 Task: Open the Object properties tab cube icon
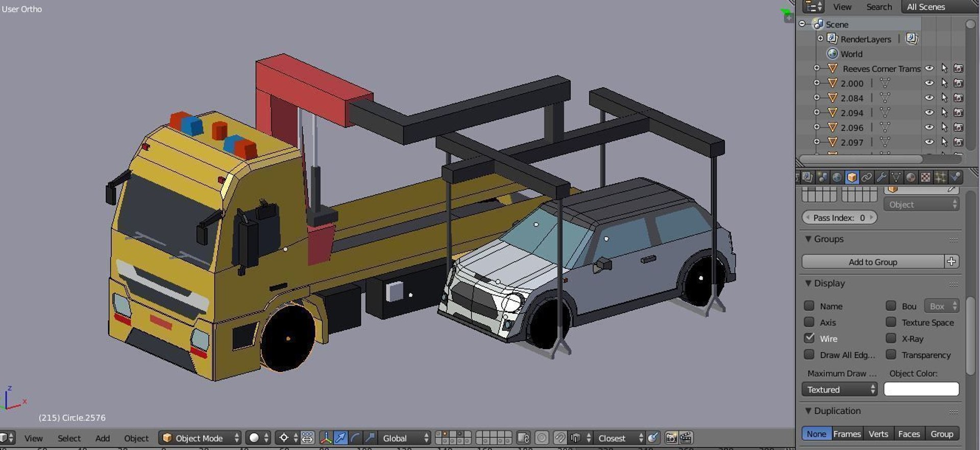coord(851,177)
